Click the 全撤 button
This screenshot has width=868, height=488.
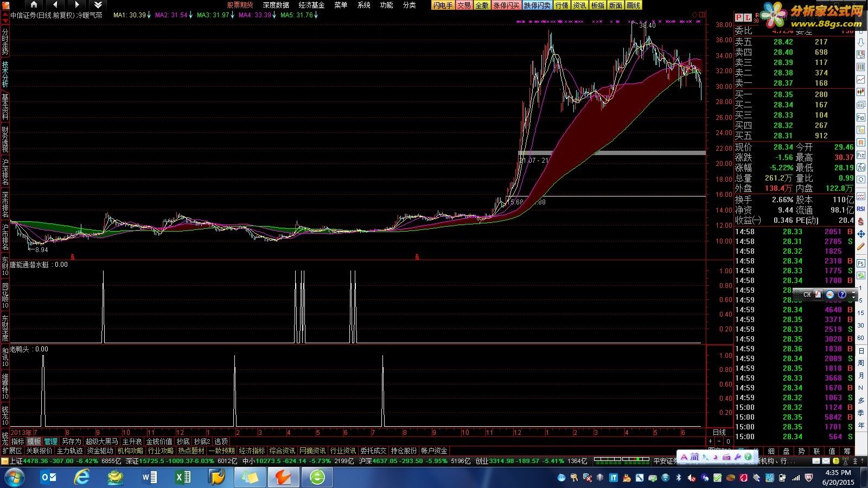click(482, 5)
